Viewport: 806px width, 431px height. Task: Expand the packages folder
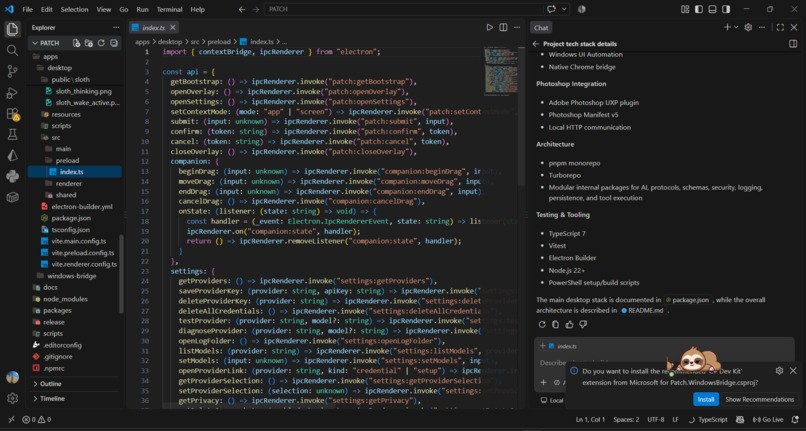pos(57,311)
